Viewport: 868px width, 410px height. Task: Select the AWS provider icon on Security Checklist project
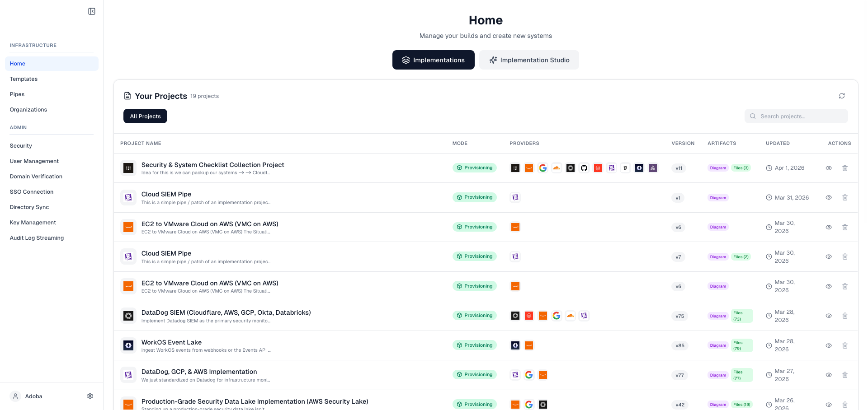[x=529, y=168]
